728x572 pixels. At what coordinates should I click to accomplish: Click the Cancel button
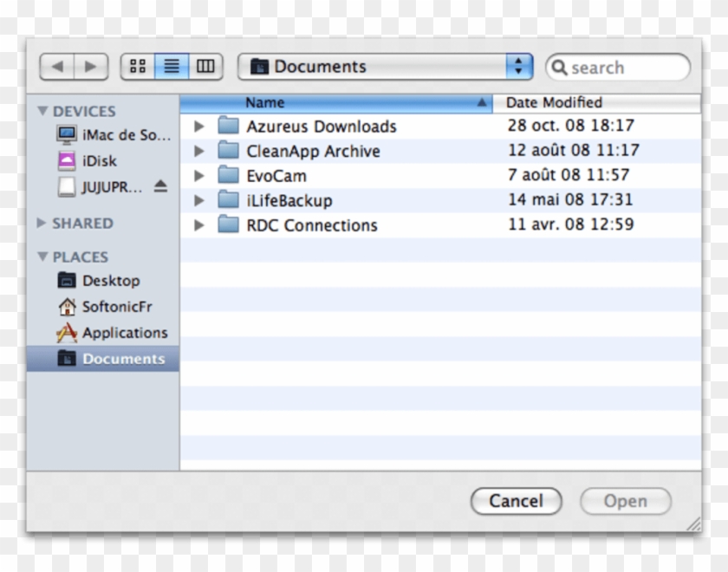(517, 501)
